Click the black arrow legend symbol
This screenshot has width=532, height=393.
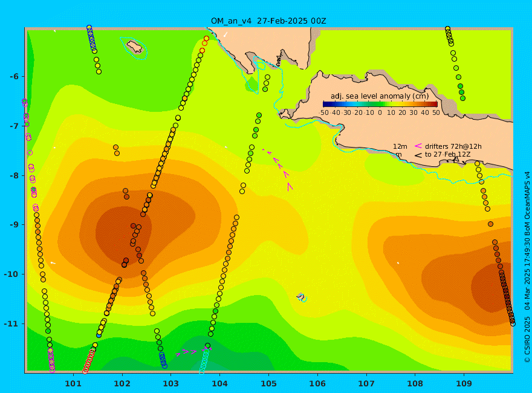pyautogui.click(x=418, y=155)
